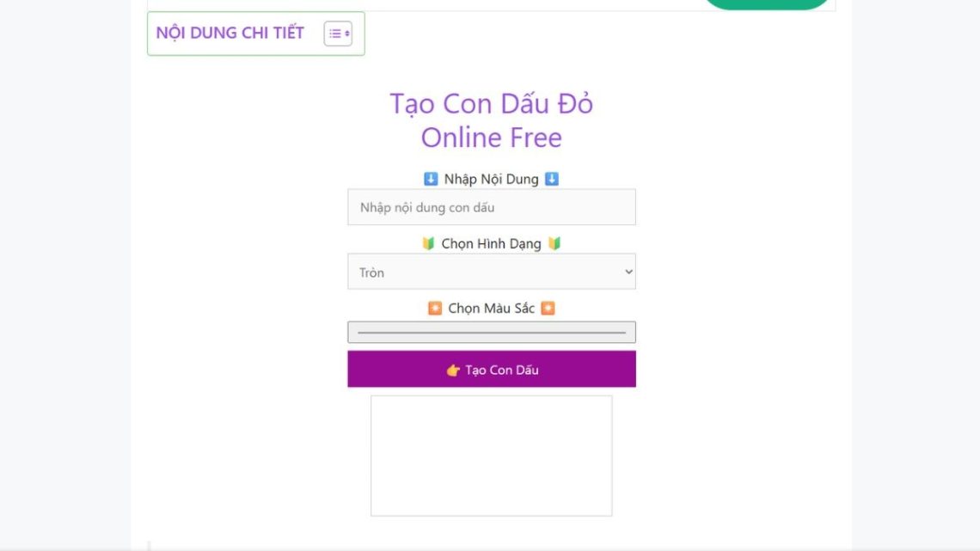
Task: Click the green-yellow badge icon right of Chọn Hình Dạng
Action: click(x=554, y=243)
